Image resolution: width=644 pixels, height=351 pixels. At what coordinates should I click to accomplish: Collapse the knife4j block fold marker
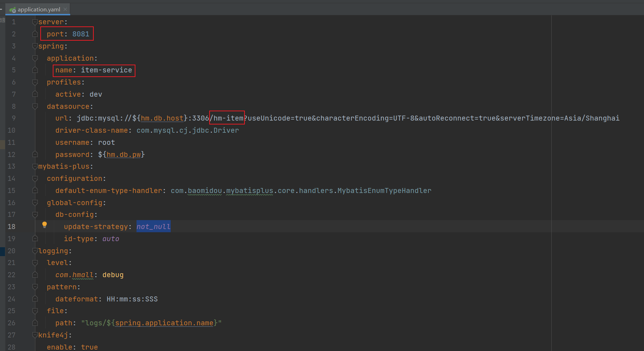click(x=35, y=335)
